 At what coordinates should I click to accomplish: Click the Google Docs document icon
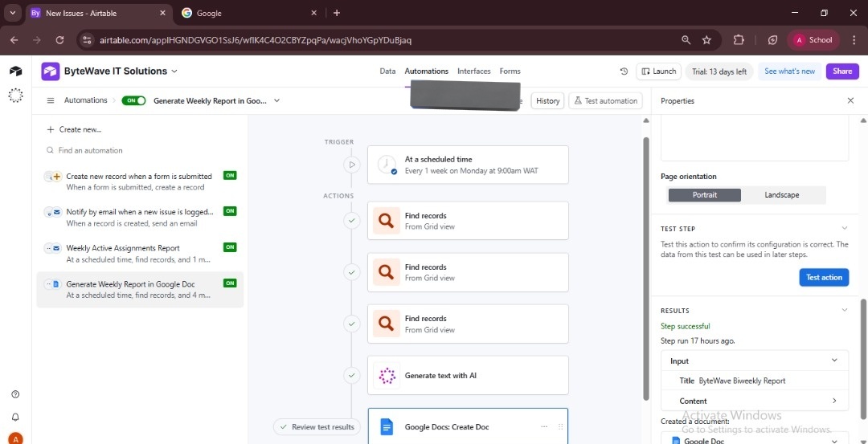pos(387,427)
